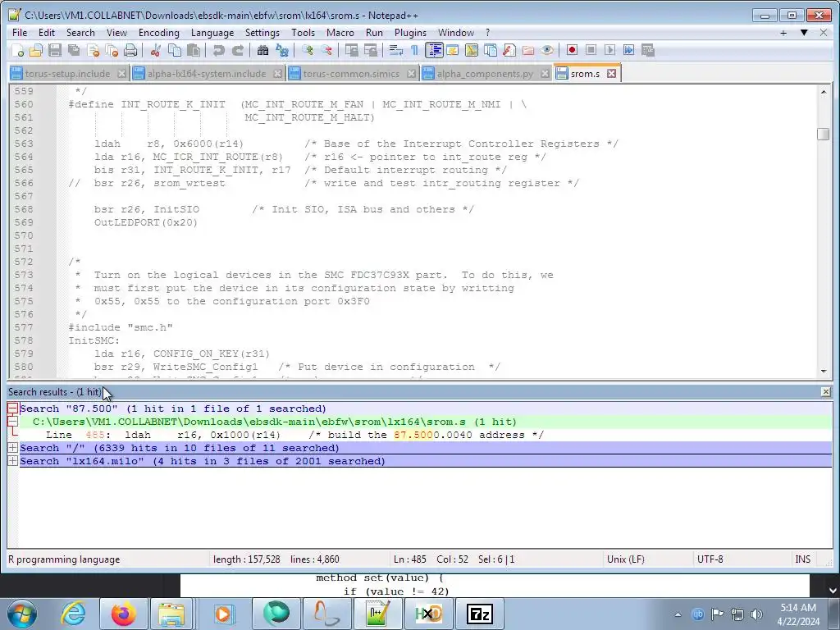Image resolution: width=840 pixels, height=630 pixels.
Task: Toggle file monitoring eye icon
Action: pos(547,50)
